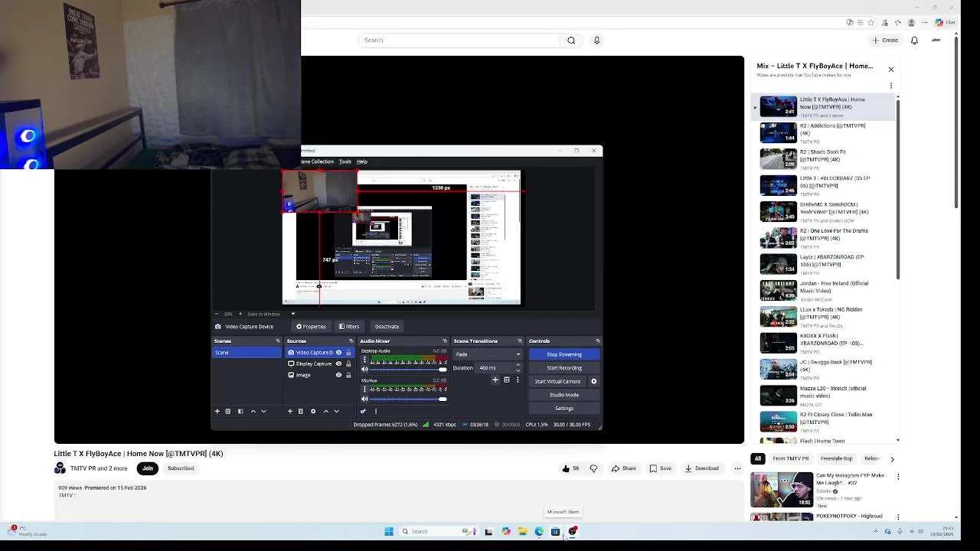Open advanced audio properties in Audio Mixer
The height and width of the screenshot is (551, 980).
[364, 412]
